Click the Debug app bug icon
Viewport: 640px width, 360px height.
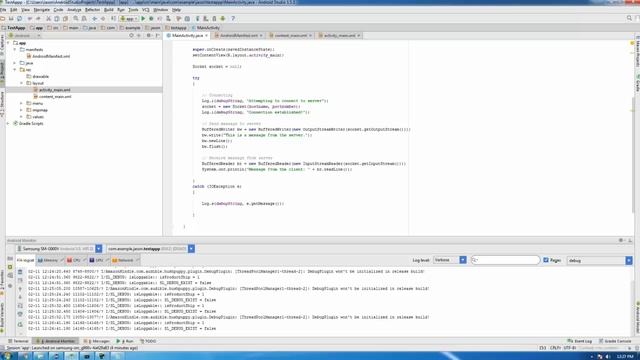[151, 18]
